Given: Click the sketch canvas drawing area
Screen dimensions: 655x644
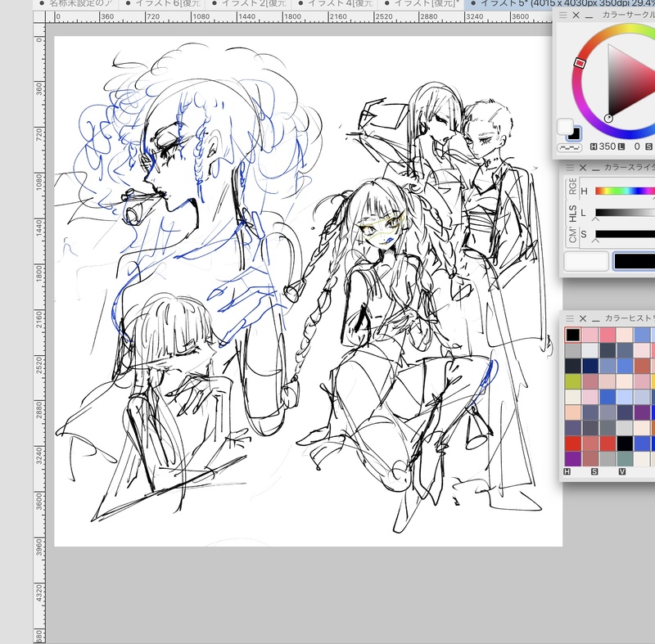Looking at the screenshot, I should pos(309,291).
